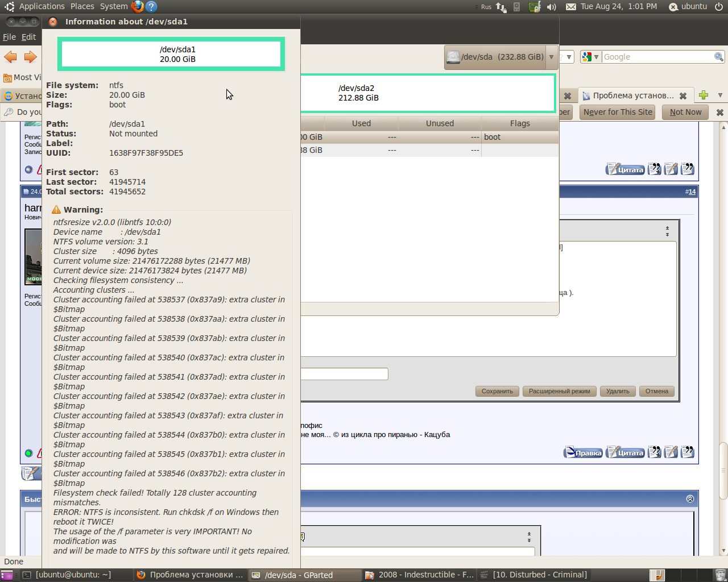
Task: Click the Not Now button
Action: pos(685,112)
